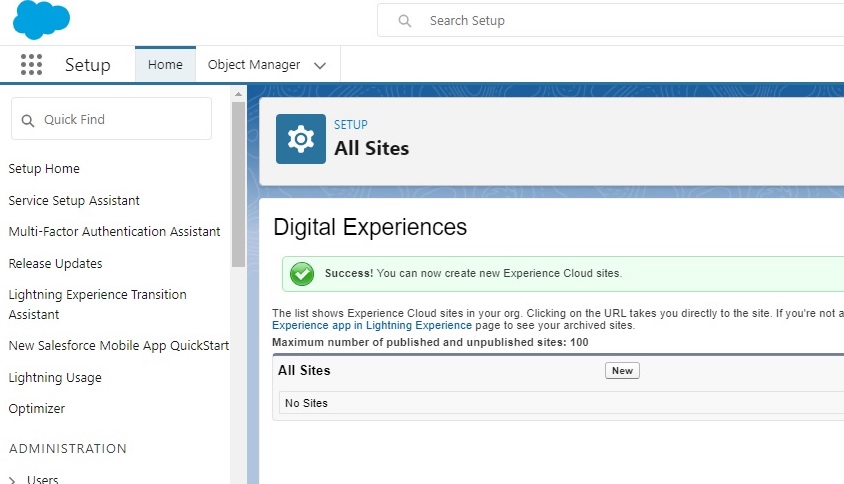Open Lightning Experience Transition Assistant
Screen dimensions: 844x484
[x=97, y=304]
